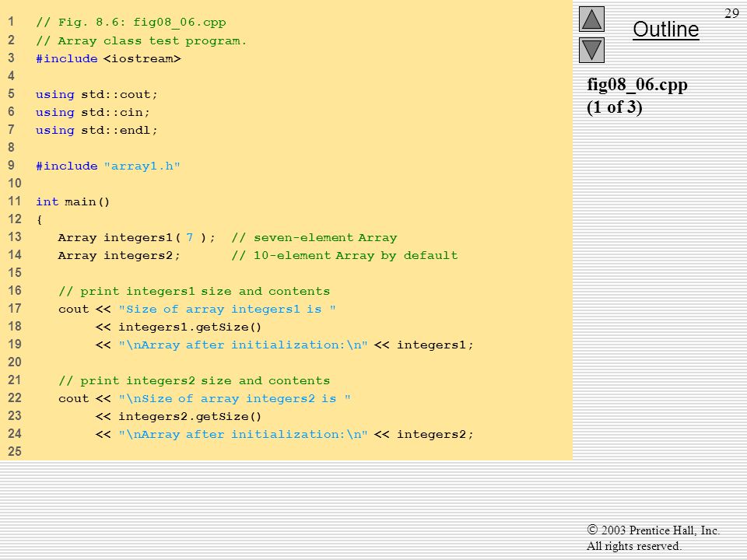Screen dimensions: 747x560
Task: Click the down arrow navigation icon
Action: pos(591,50)
